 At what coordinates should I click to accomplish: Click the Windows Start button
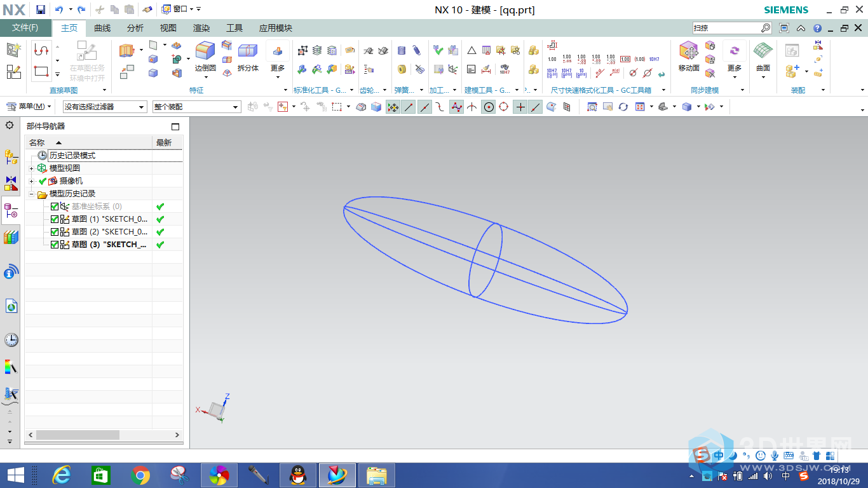pyautogui.click(x=15, y=475)
